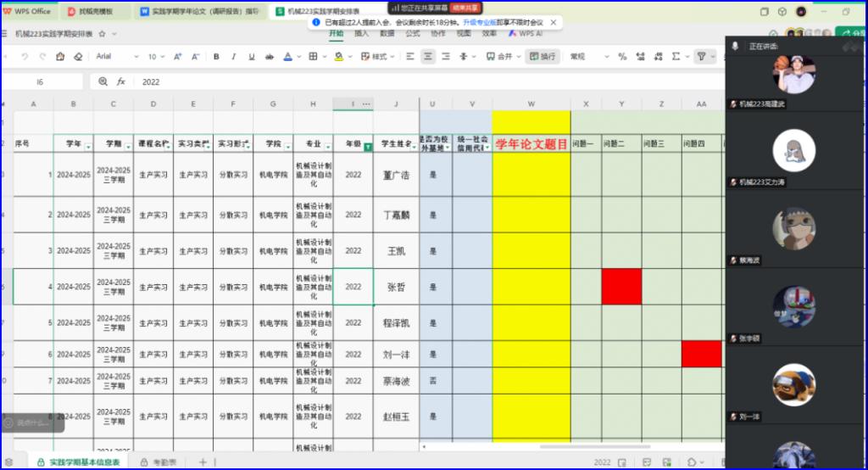Click the clear formatting eraser icon
The width and height of the screenshot is (868, 470).
point(78,57)
